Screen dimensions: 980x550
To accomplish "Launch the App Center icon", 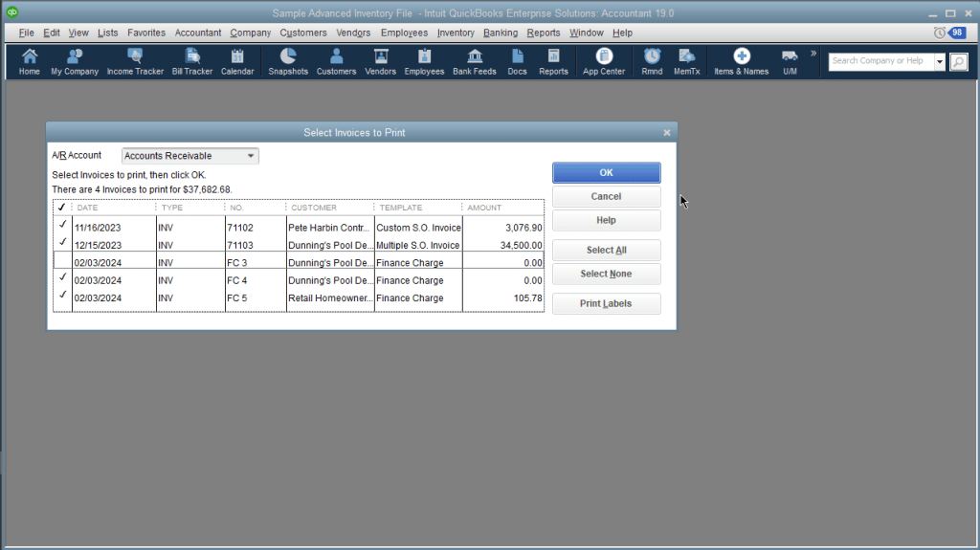I will tap(604, 62).
